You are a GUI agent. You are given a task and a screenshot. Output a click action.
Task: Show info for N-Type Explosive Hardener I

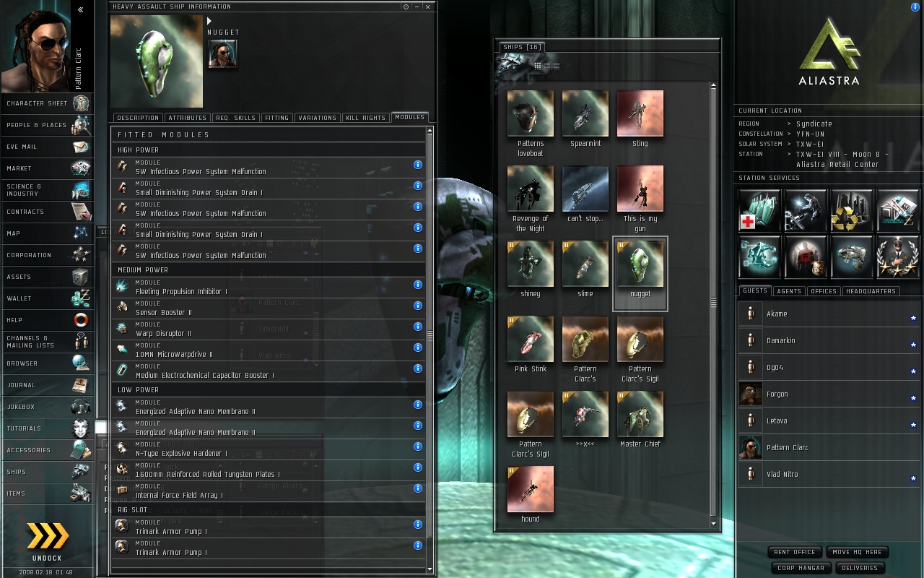pos(417,447)
